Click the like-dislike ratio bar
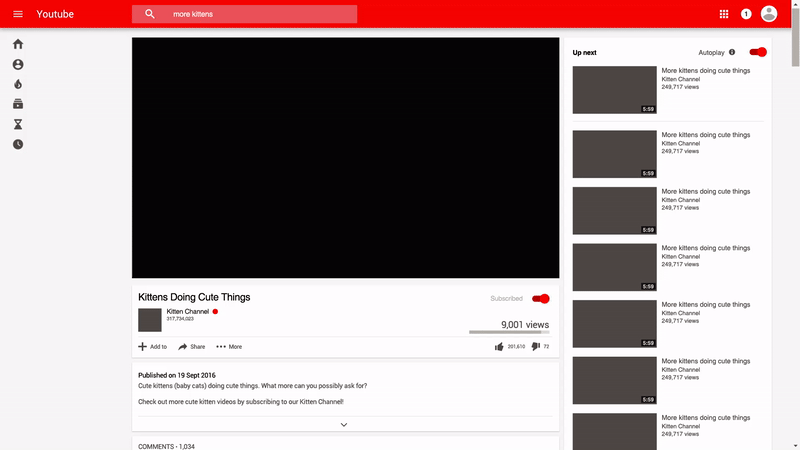The image size is (800, 450). tap(509, 332)
